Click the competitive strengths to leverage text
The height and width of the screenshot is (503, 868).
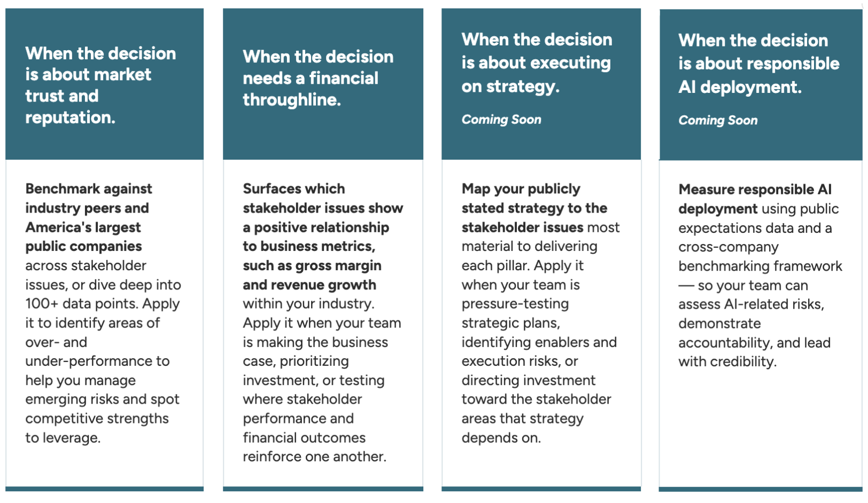click(x=97, y=428)
